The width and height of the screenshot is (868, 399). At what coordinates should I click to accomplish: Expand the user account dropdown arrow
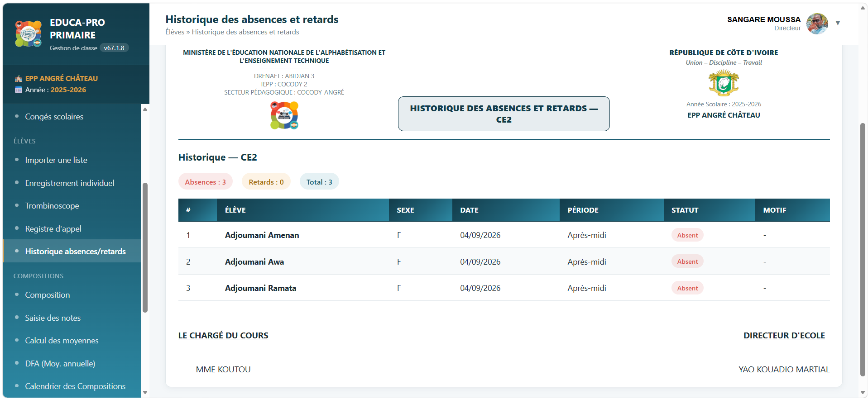click(838, 23)
